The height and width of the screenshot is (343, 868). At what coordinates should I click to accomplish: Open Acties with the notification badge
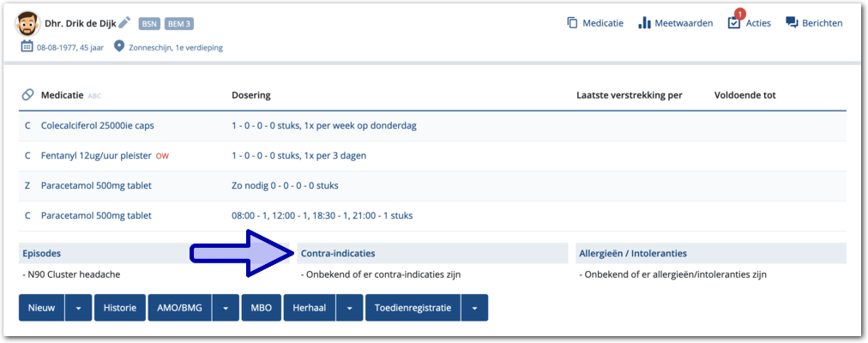[x=734, y=22]
